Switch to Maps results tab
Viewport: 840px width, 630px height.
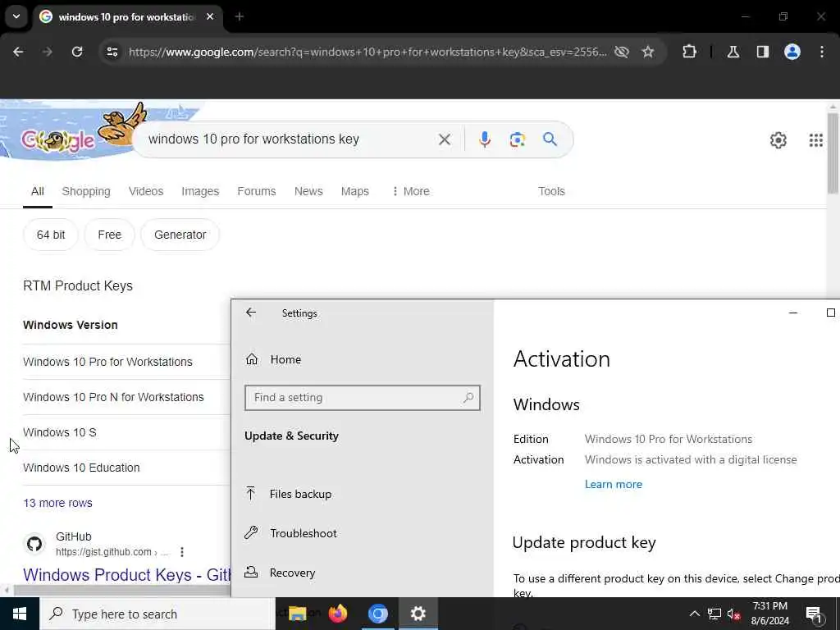[x=355, y=191]
